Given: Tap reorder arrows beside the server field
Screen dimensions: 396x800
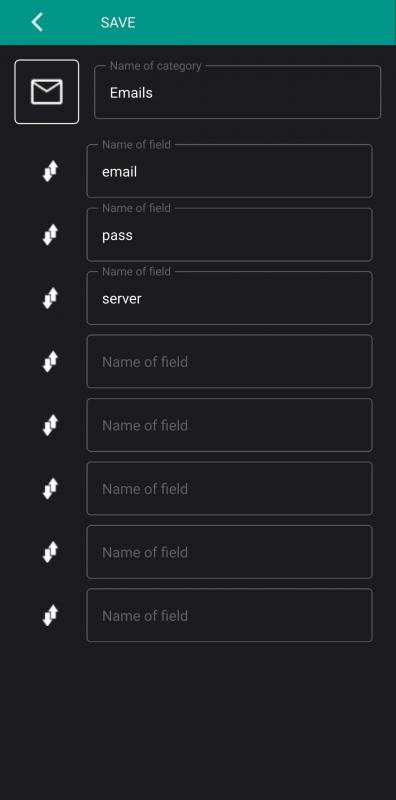Looking at the screenshot, I should (x=50, y=298).
